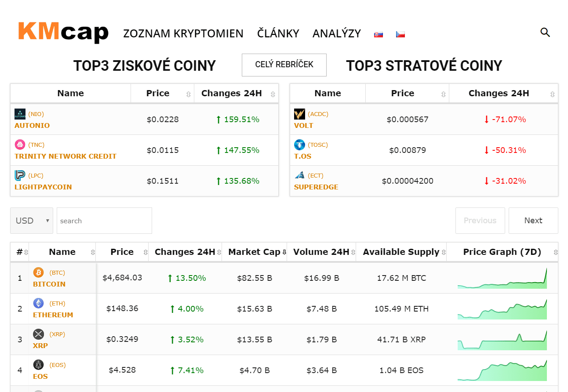568x392 pixels.
Task: Click the Volt (ACDC) coin logo
Action: (x=299, y=114)
